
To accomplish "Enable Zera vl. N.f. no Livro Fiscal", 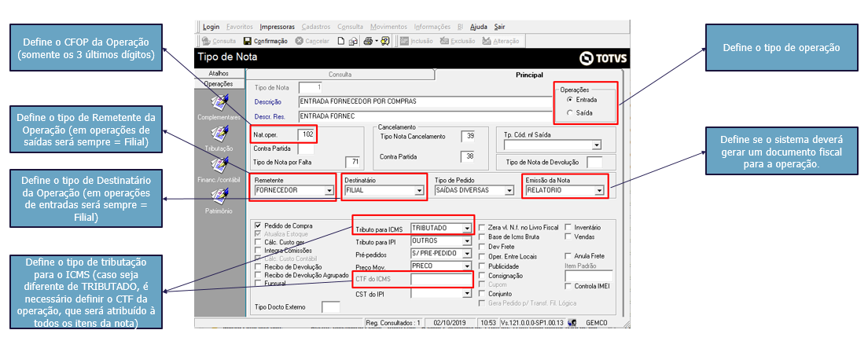I will tap(483, 228).
